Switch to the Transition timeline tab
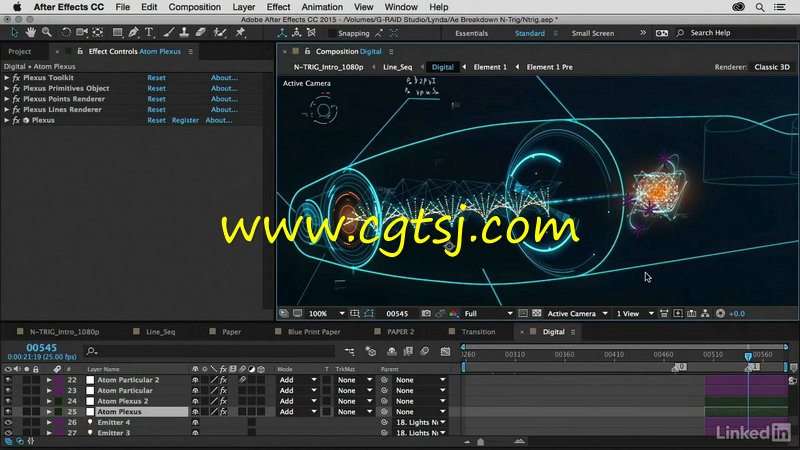 [478, 332]
